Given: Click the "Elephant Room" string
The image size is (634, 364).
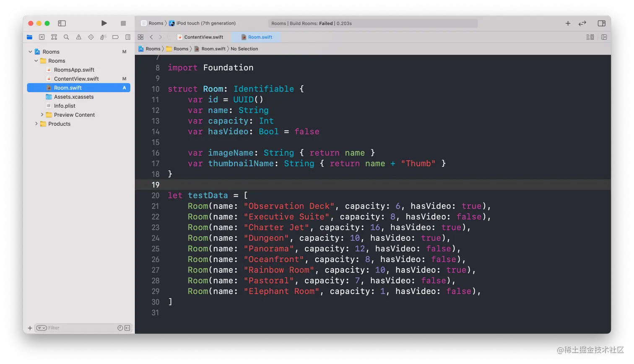Looking at the screenshot, I should (281, 291).
